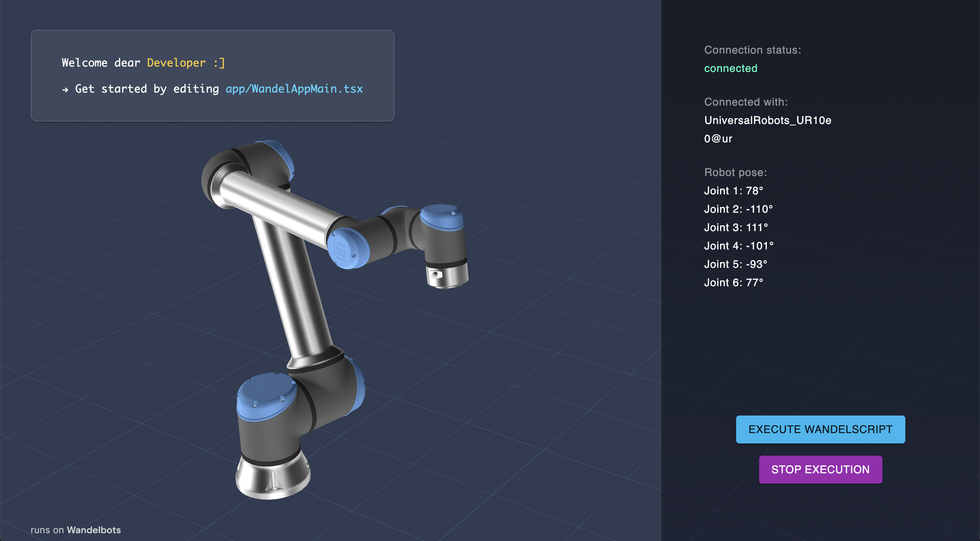Select the Joint 2: -110° value
This screenshot has width=980, height=541.
(x=738, y=209)
